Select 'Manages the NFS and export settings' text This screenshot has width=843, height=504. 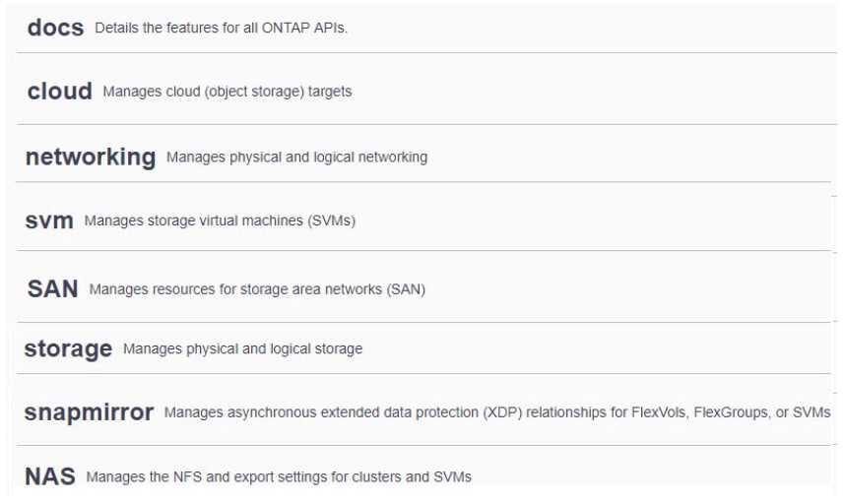(279, 476)
